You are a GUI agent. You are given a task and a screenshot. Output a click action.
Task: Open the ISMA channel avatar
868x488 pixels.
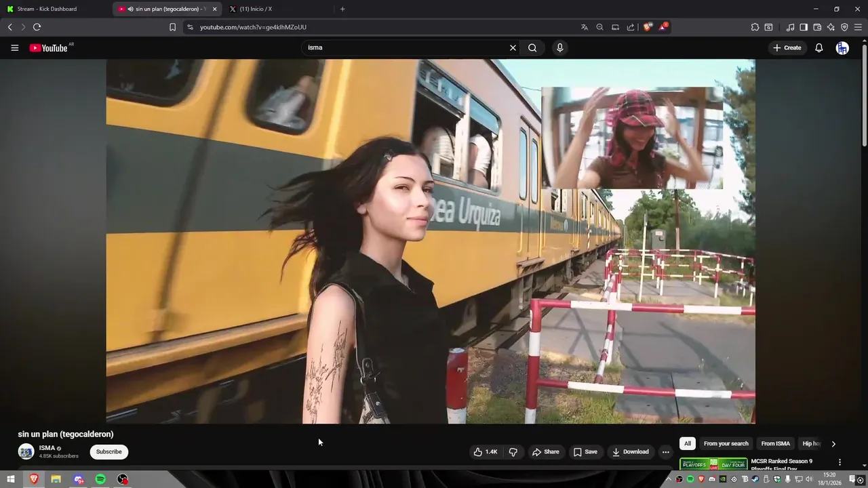click(x=26, y=451)
